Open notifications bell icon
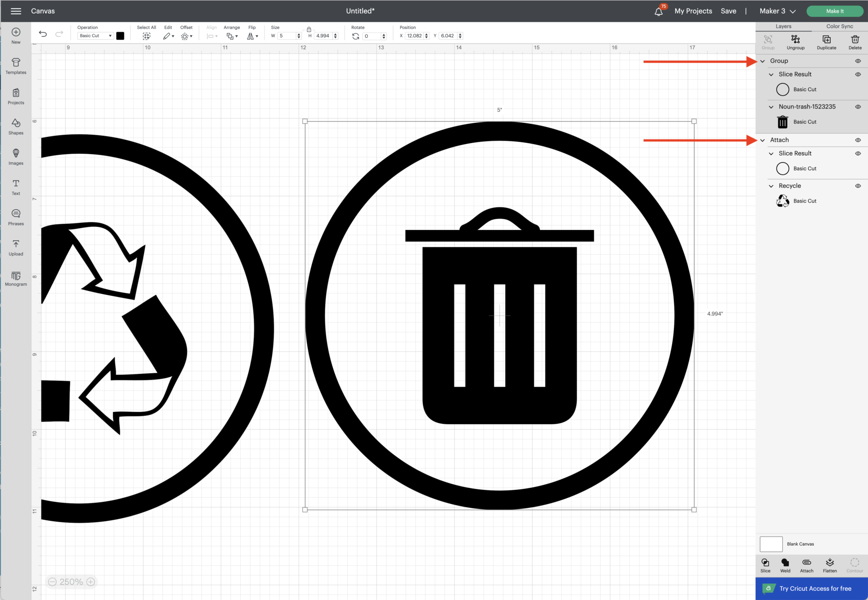The height and width of the screenshot is (600, 868). 658,11
